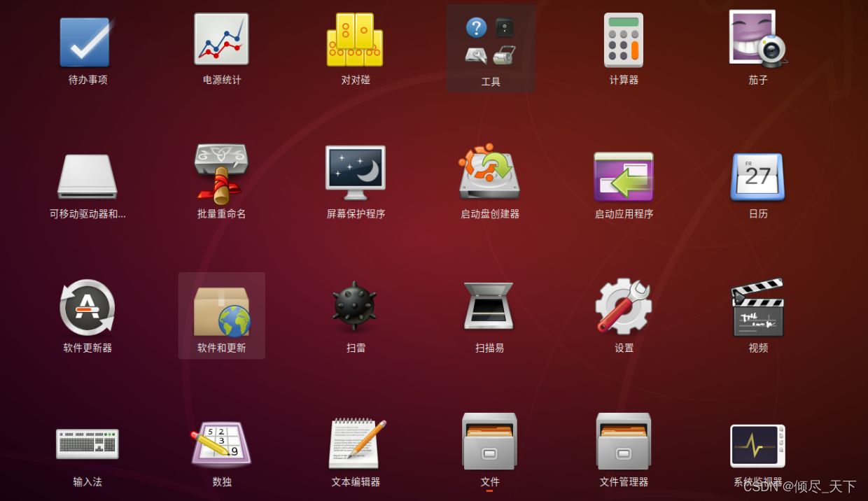This screenshot has height=501, width=868.
Task: Open the 文本编辑器 text editor
Action: pos(355,444)
